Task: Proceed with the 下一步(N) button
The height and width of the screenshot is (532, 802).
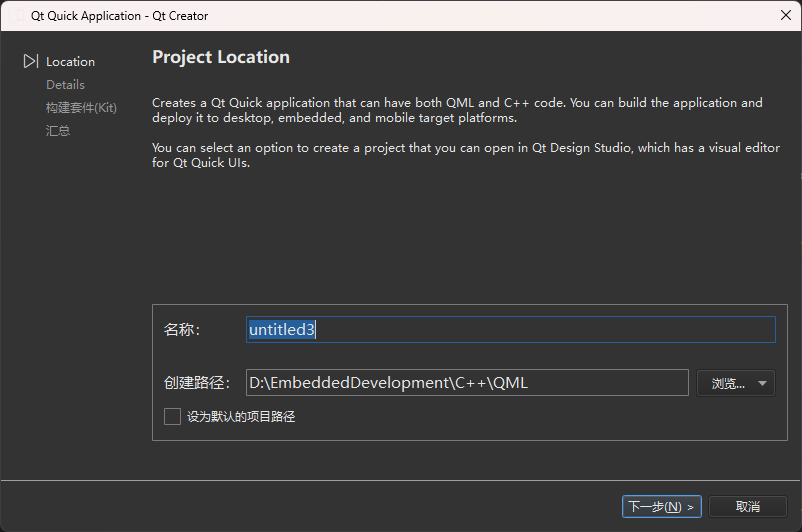Action: [661, 506]
